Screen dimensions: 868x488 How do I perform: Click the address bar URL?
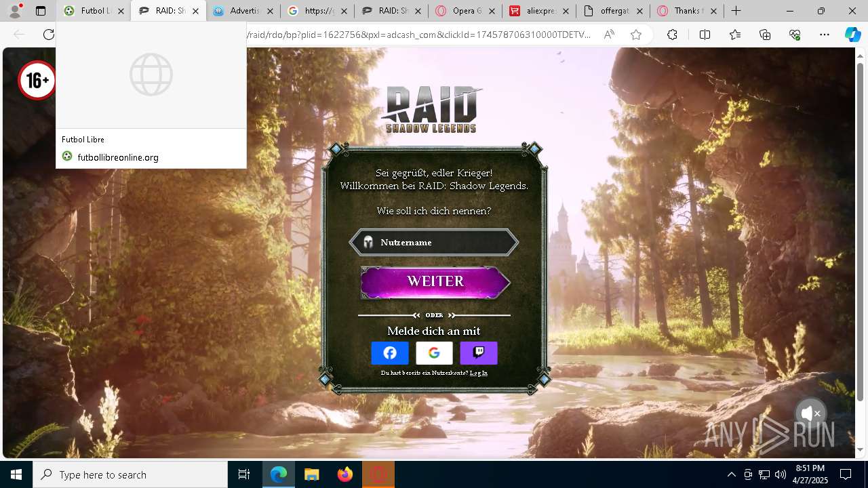pos(419,35)
